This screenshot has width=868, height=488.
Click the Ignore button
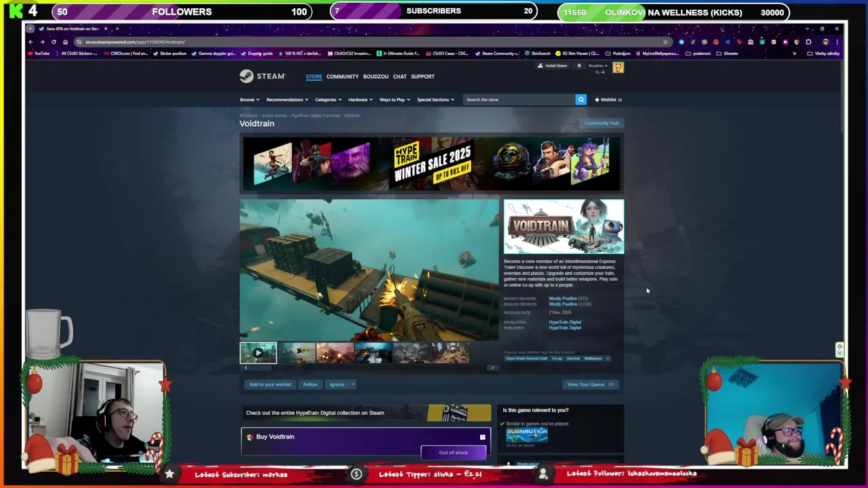coord(337,384)
